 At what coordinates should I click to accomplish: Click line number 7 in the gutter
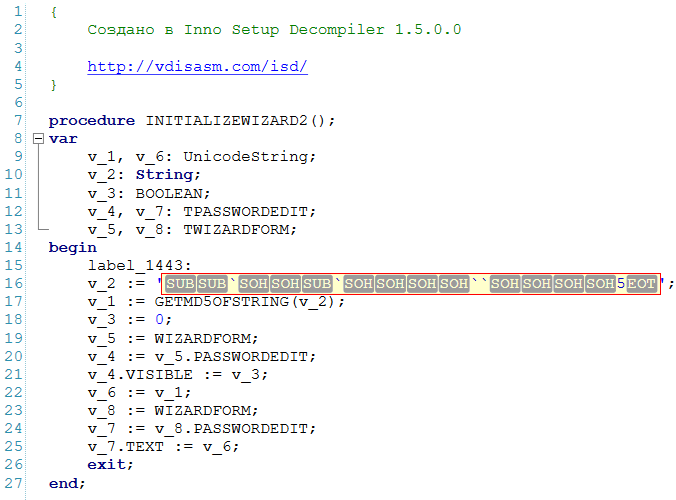[18, 120]
